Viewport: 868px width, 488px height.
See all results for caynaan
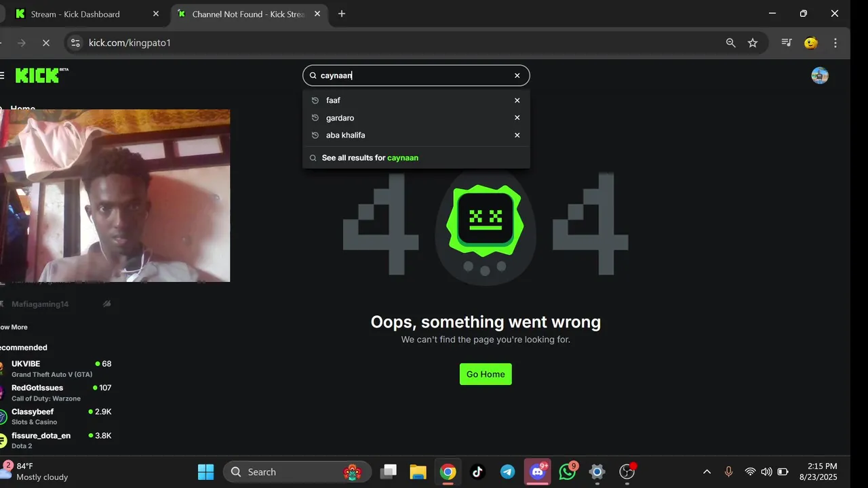(x=416, y=158)
